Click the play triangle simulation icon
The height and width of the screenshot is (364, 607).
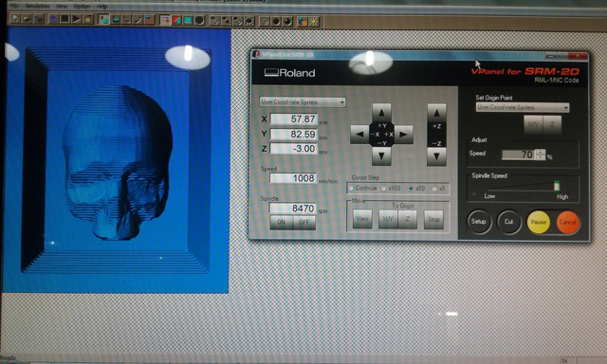point(77,19)
